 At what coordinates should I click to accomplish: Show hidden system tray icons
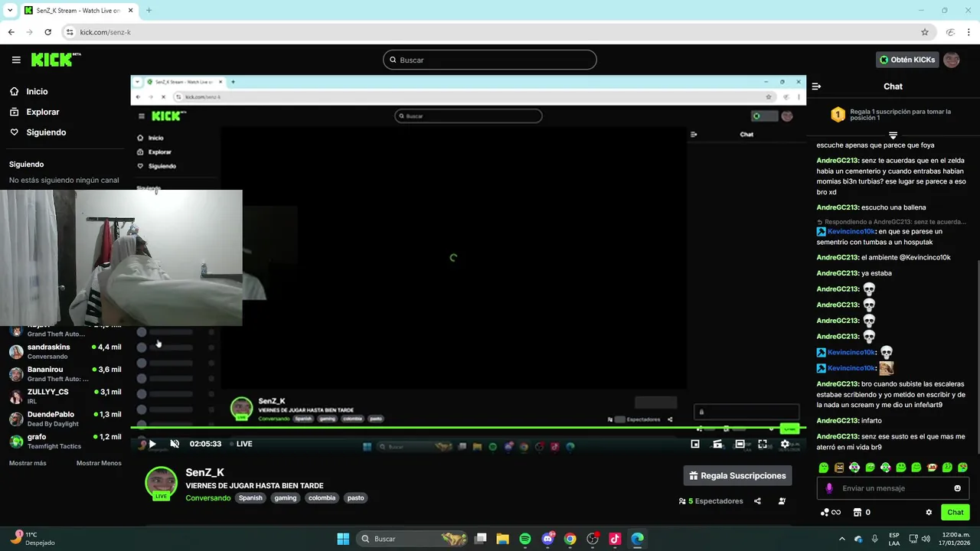point(841,539)
